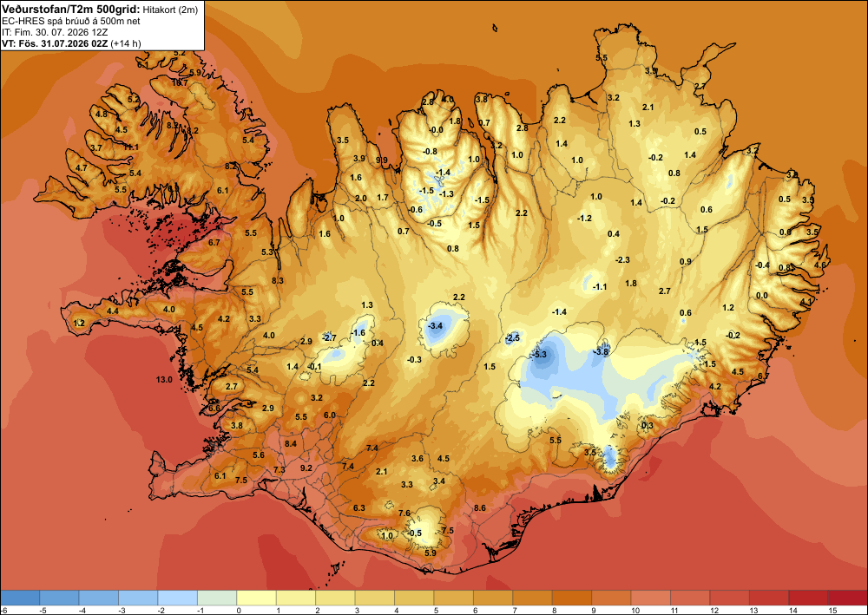Select the legend color between -6 and -5
Screen dimensions: 868x615
[20, 598]
